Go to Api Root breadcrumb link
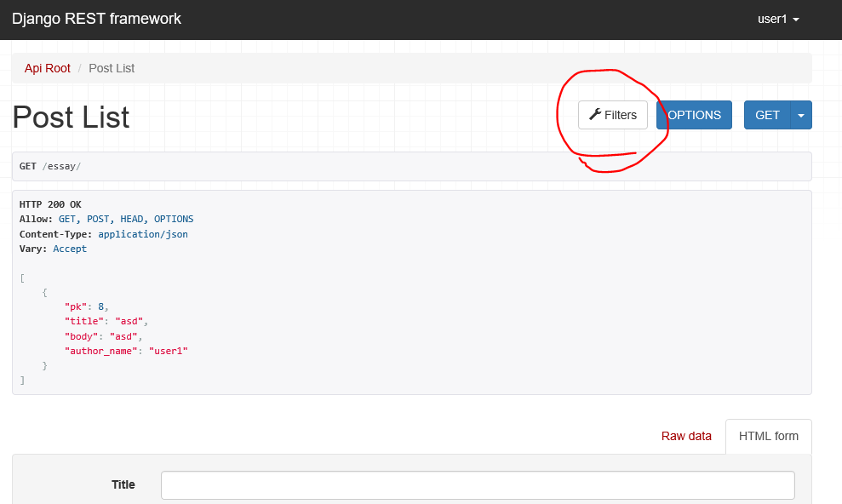842x504 pixels. [x=48, y=68]
